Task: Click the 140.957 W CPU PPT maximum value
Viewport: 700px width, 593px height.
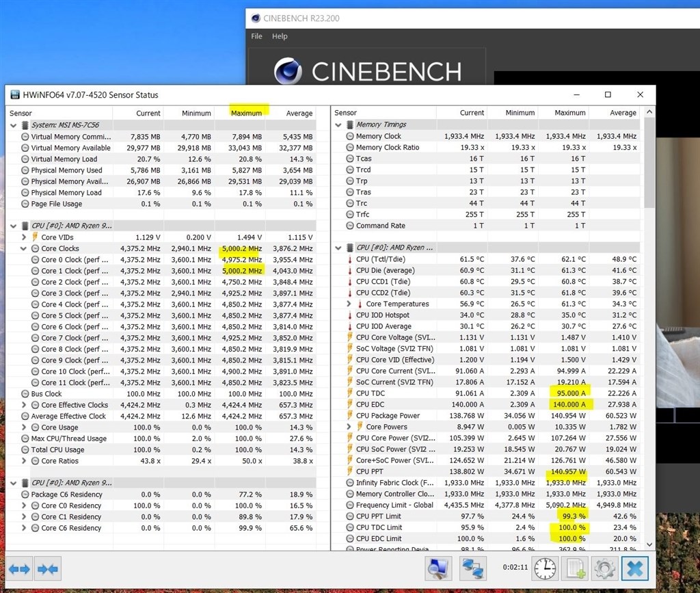Action: pyautogui.click(x=568, y=471)
